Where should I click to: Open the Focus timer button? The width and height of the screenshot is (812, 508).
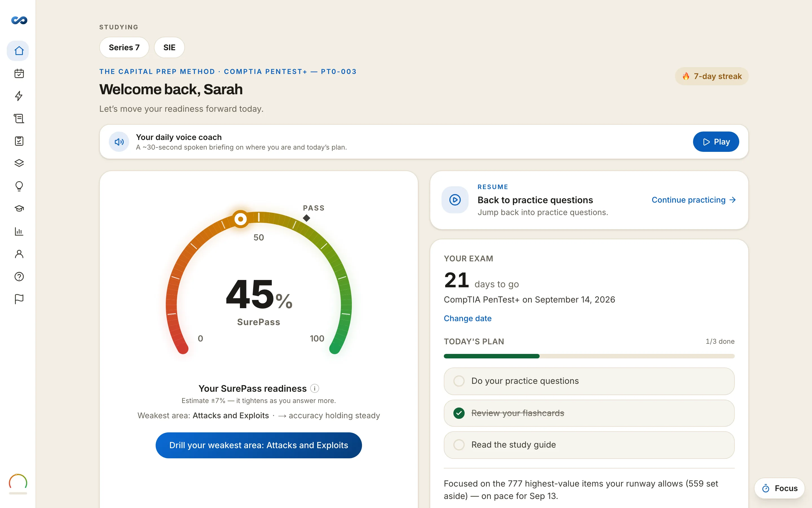pyautogui.click(x=779, y=488)
